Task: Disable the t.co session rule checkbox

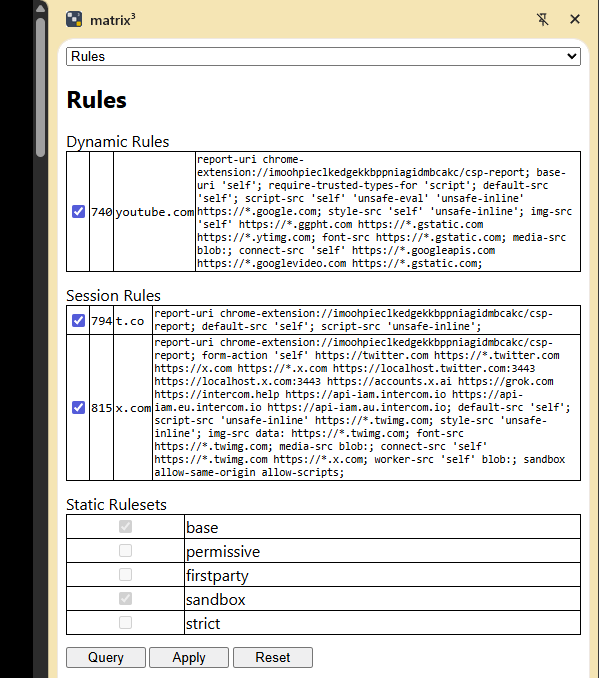Action: [78, 320]
